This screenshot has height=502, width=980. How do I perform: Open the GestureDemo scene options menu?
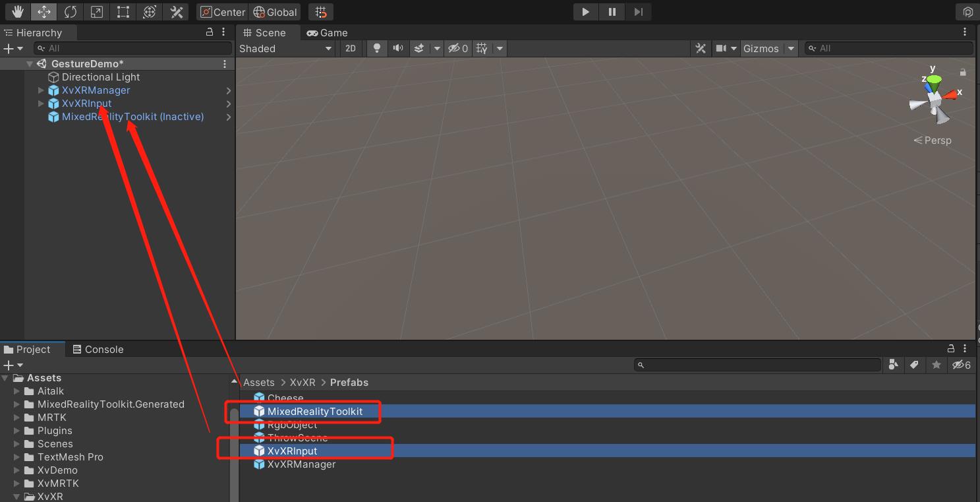[x=225, y=64]
